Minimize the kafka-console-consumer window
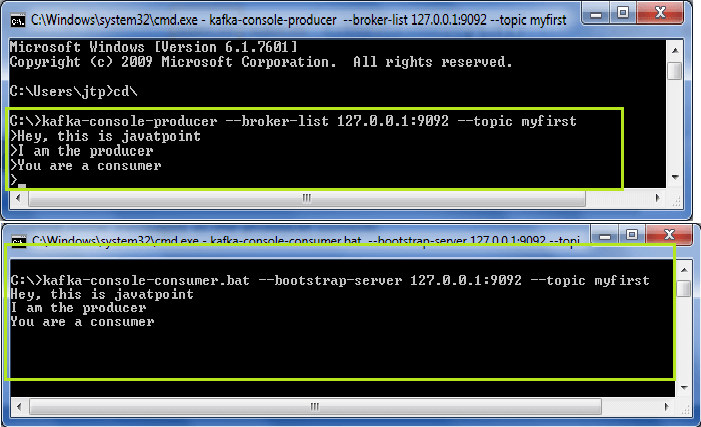Viewport: 701px width, 427px height. (x=604, y=237)
